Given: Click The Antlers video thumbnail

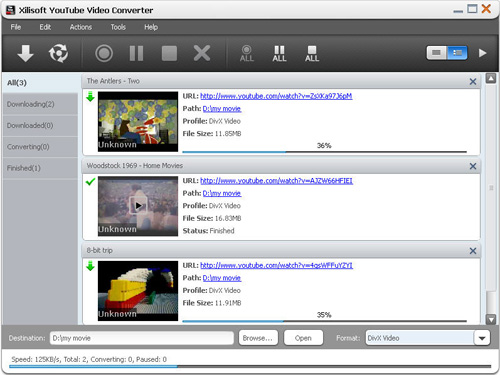Looking at the screenshot, I should coord(138,122).
